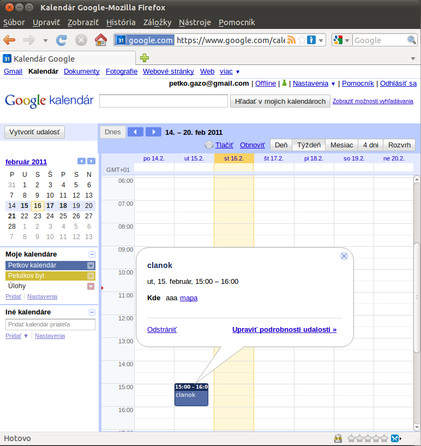
Task: Click the mapa link in popup
Action: coord(189,298)
